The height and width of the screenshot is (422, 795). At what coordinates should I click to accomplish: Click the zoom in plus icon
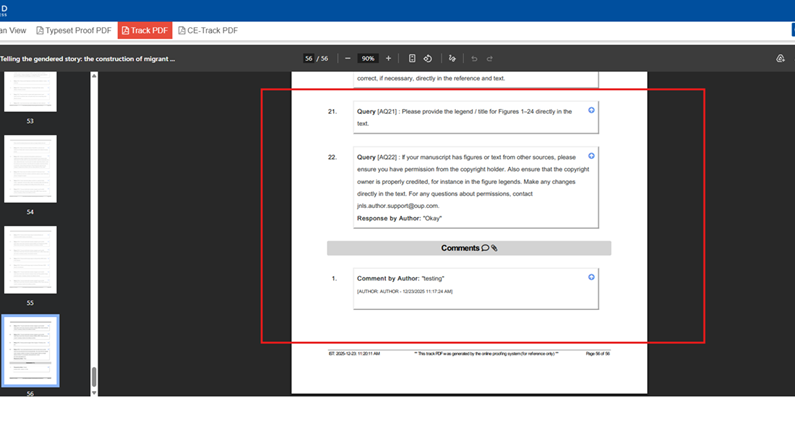pos(389,59)
